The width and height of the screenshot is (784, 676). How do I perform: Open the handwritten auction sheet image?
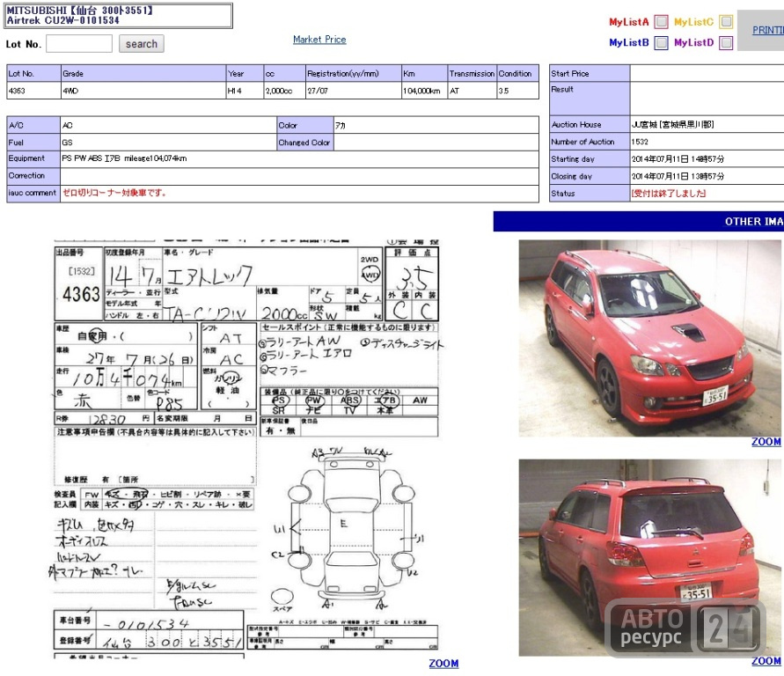point(247,448)
